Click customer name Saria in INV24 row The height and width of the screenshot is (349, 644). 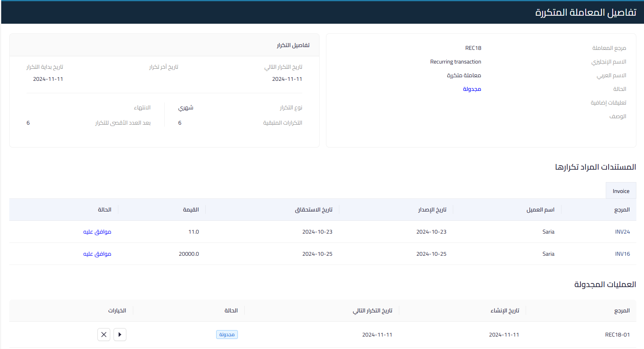(x=548, y=232)
